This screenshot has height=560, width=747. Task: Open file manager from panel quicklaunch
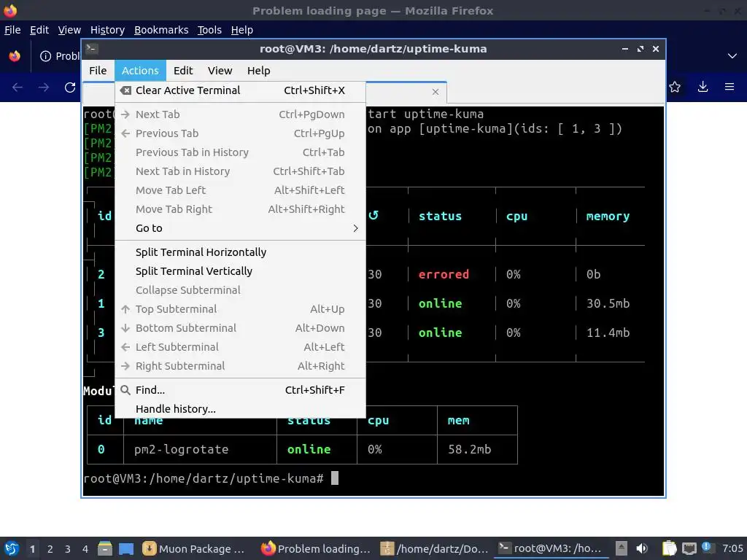tap(105, 548)
